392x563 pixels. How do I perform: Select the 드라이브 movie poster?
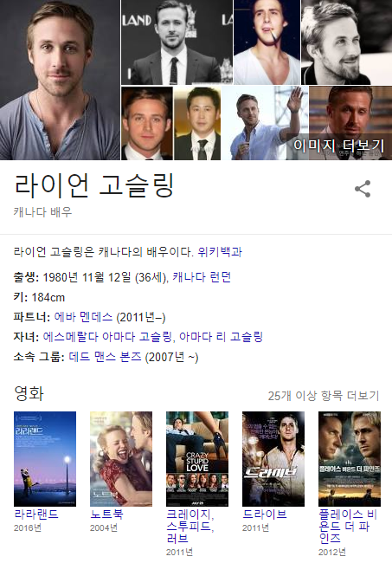click(x=273, y=459)
